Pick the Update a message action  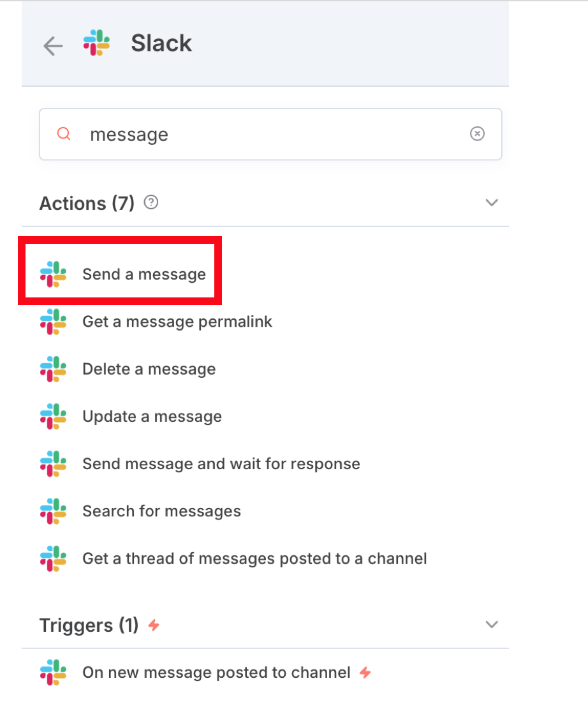152,417
